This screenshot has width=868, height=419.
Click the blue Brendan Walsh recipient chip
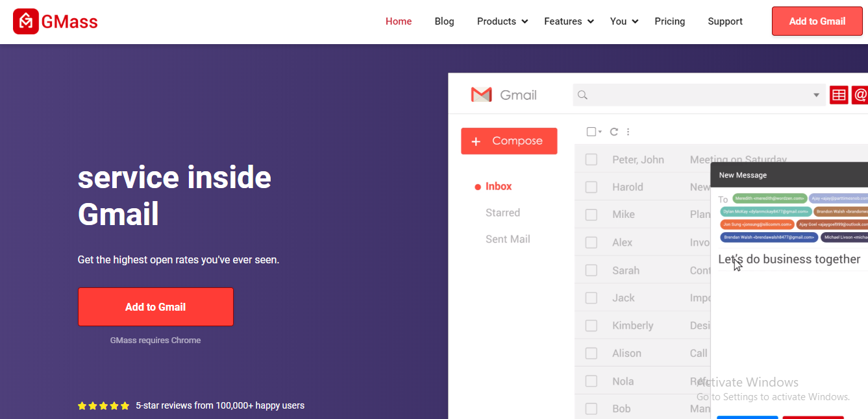769,237
